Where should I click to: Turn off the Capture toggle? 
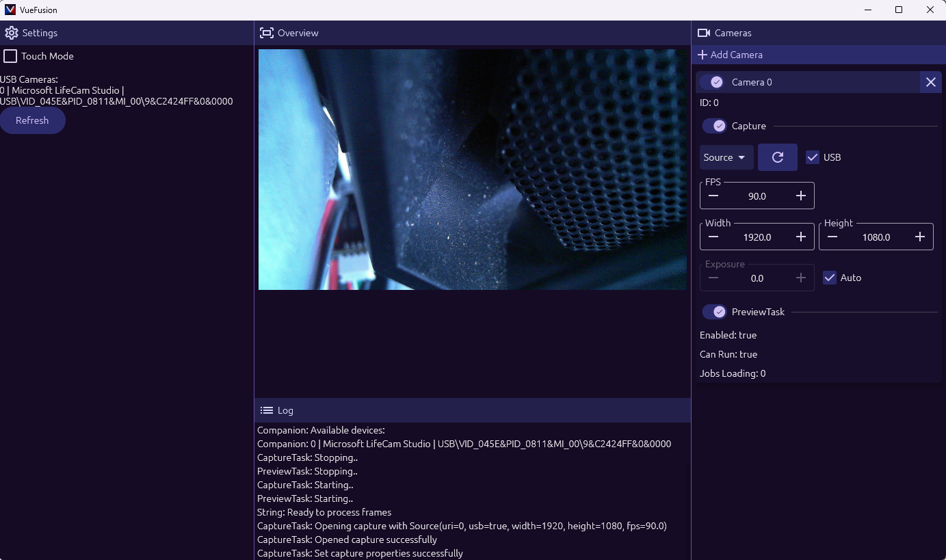click(715, 126)
